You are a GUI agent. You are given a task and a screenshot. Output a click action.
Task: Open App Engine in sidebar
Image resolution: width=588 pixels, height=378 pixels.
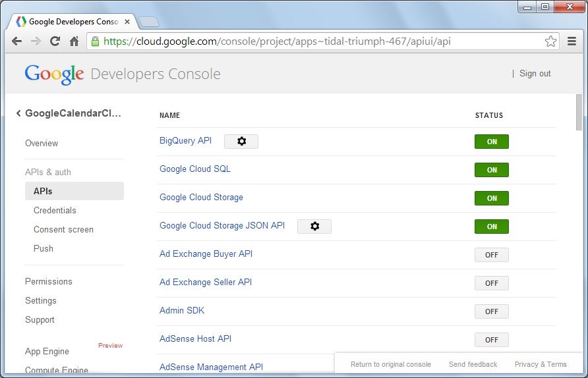point(47,351)
